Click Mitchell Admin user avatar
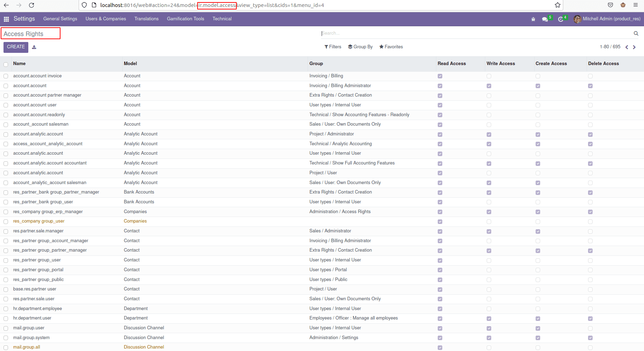 tap(577, 19)
